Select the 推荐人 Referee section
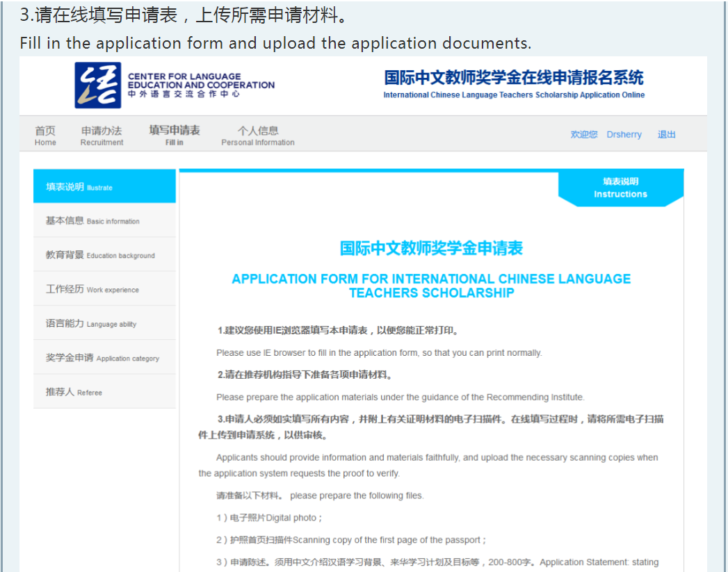This screenshot has width=728, height=572. coord(104,392)
